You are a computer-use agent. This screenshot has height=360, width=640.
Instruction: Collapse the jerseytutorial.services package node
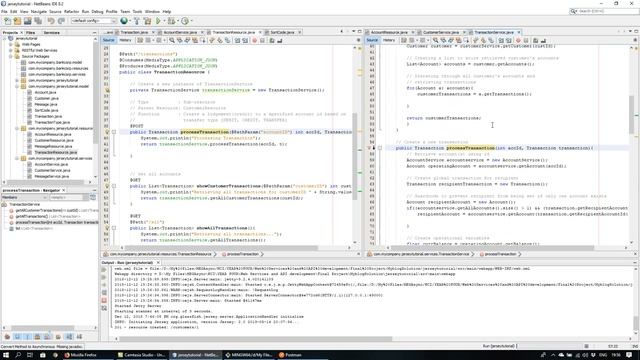pyautogui.click(x=17, y=158)
